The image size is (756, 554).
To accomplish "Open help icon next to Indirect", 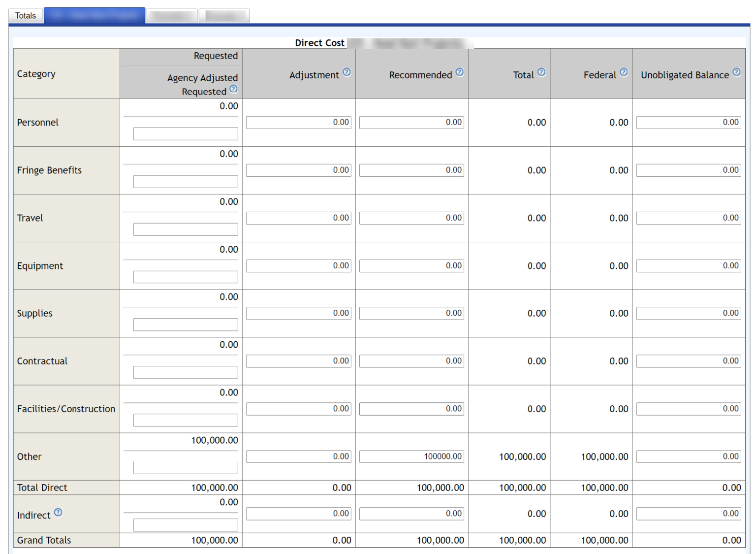I will coord(58,513).
